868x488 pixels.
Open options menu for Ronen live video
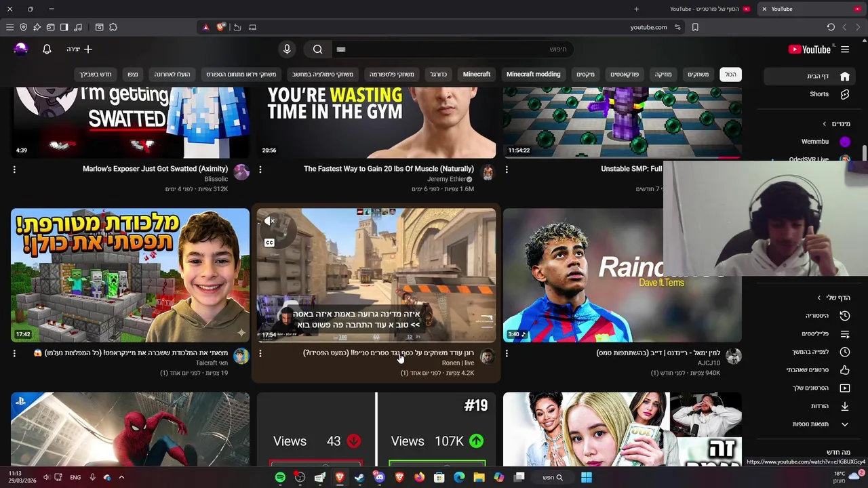[x=260, y=353]
